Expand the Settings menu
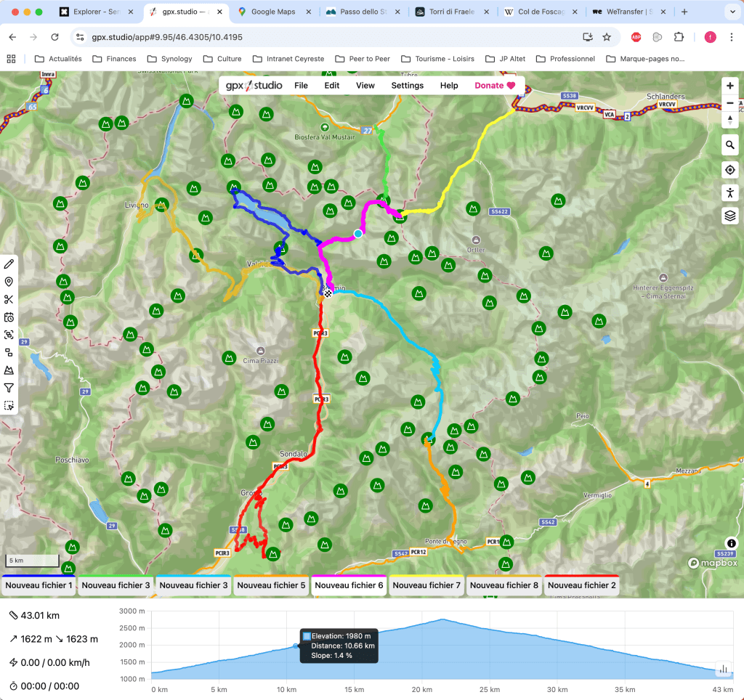 point(407,86)
